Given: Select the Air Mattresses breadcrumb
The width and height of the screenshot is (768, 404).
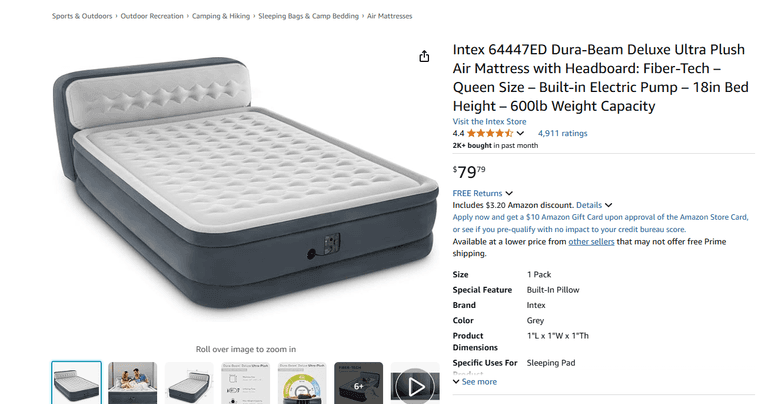Looking at the screenshot, I should [x=389, y=16].
